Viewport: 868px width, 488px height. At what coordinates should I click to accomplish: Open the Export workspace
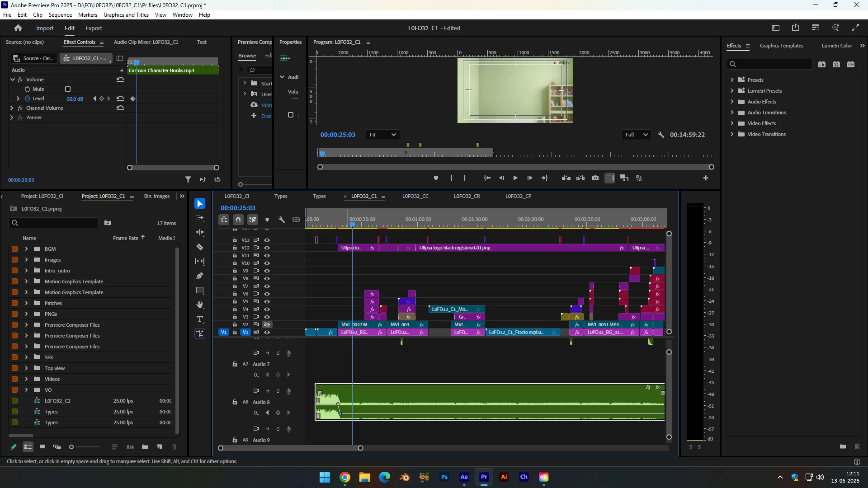coord(94,28)
